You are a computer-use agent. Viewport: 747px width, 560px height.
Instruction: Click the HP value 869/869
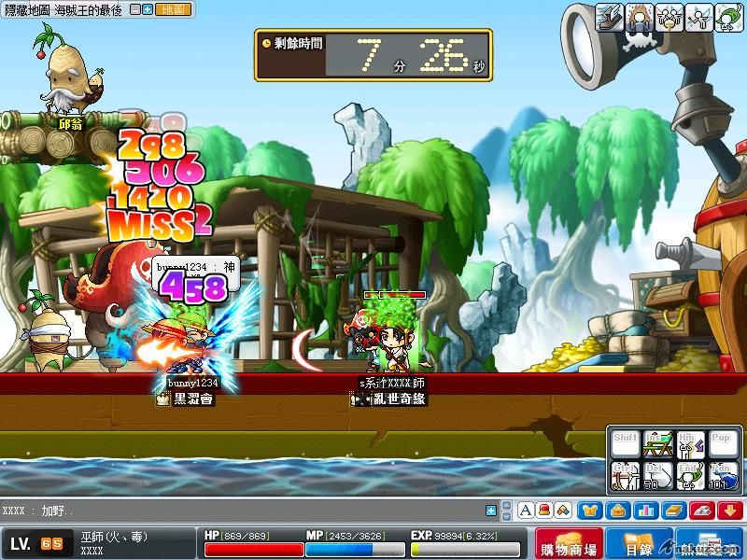point(246,536)
